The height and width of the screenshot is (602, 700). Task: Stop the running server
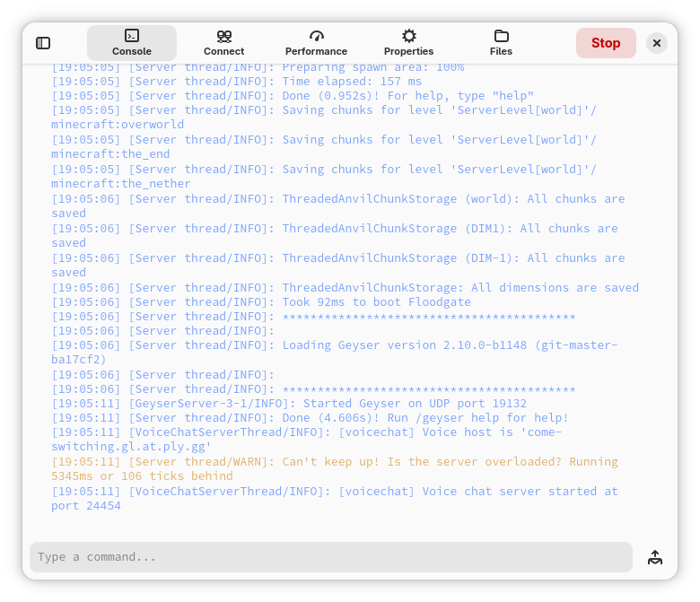pos(606,43)
